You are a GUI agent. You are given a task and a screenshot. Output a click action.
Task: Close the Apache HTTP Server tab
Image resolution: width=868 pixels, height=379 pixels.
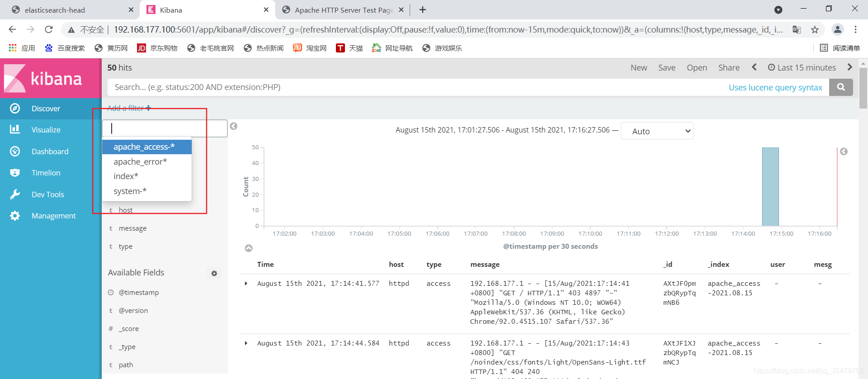401,9
